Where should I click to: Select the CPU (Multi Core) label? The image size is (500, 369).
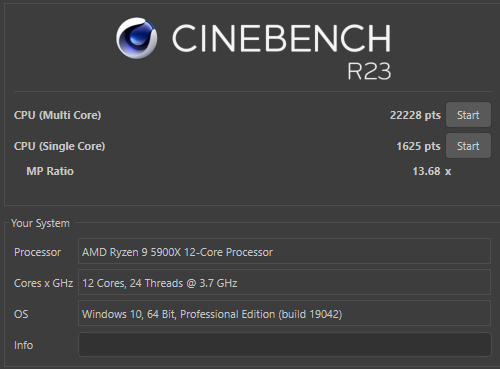57,115
